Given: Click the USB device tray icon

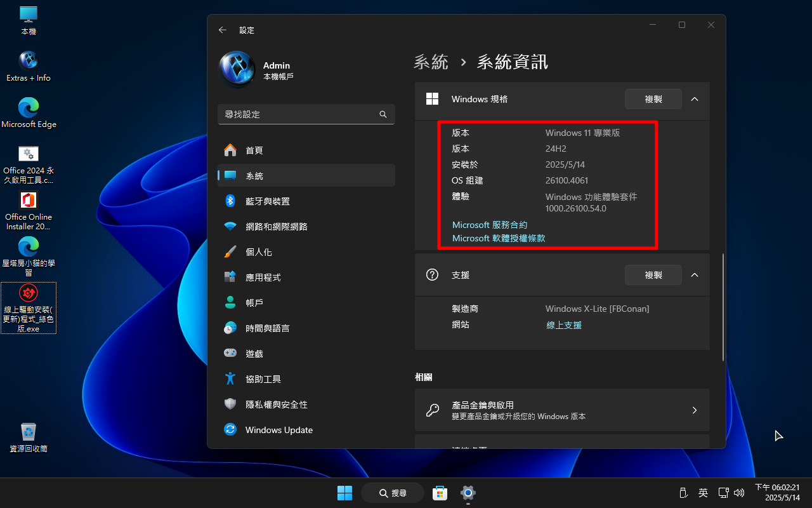Looking at the screenshot, I should click(x=683, y=493).
